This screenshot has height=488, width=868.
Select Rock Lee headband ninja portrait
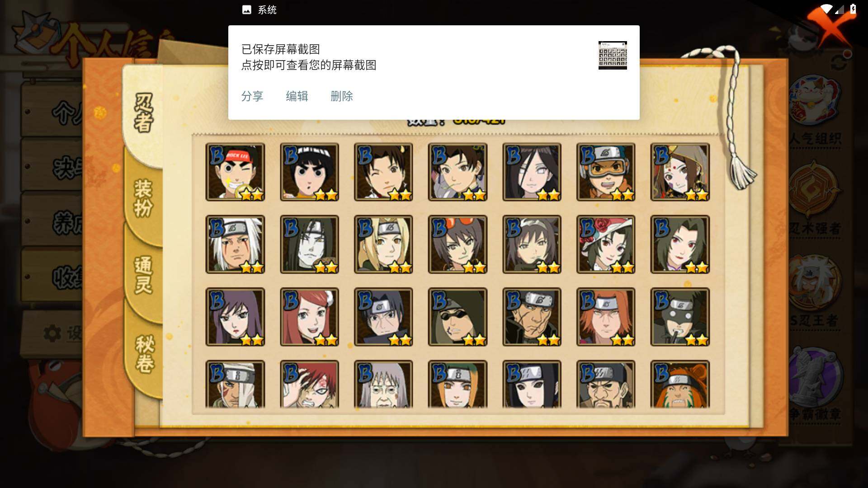point(235,172)
